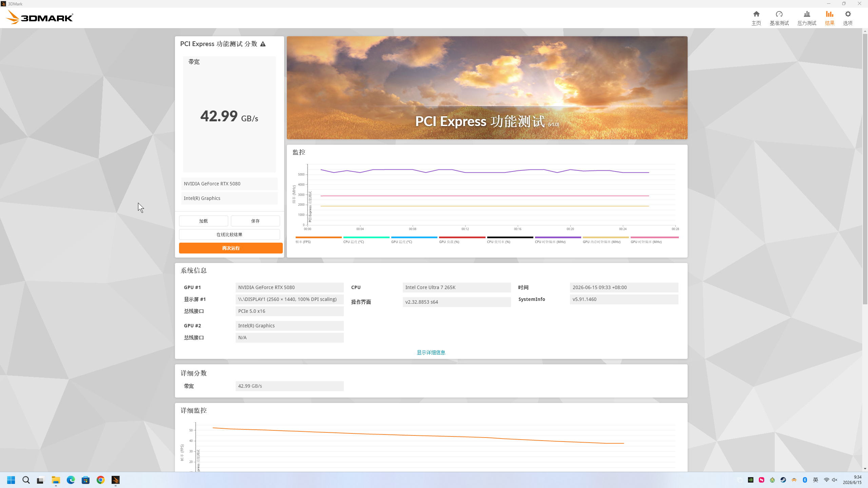Viewport: 868px width, 488px height.
Task: Click 在线比较结果 to compare online
Action: coord(230,235)
